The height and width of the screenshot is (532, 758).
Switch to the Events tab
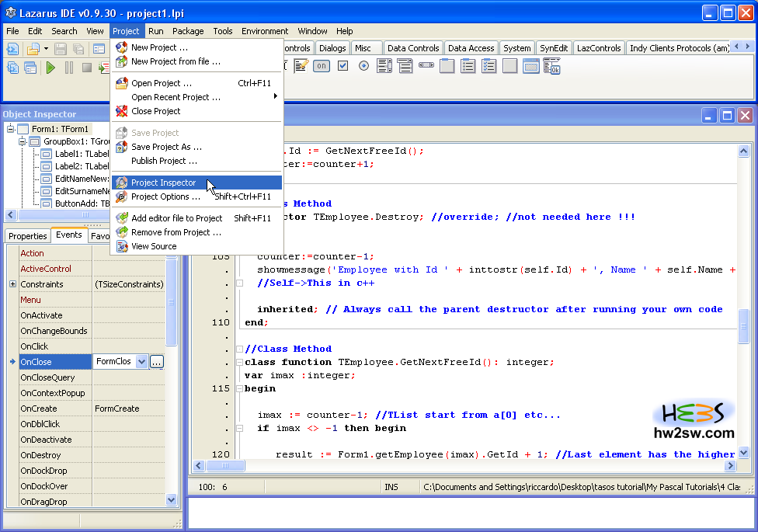coord(68,235)
